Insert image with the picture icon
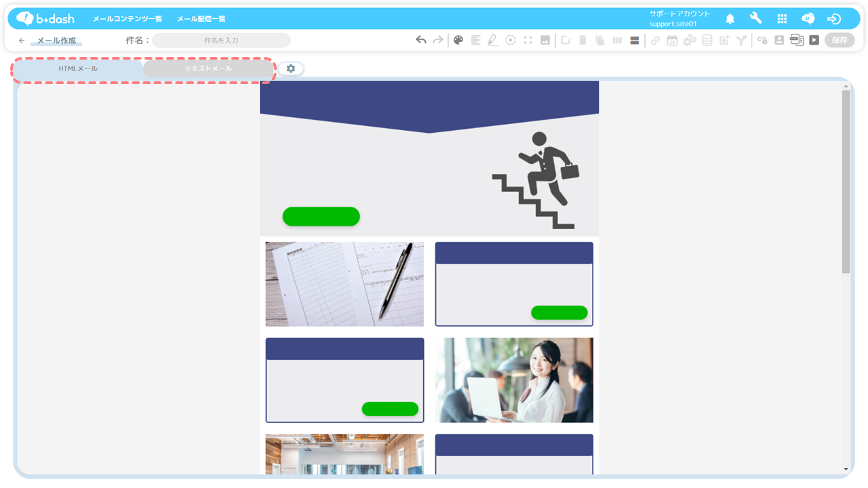The height and width of the screenshot is (488, 868). 545,40
